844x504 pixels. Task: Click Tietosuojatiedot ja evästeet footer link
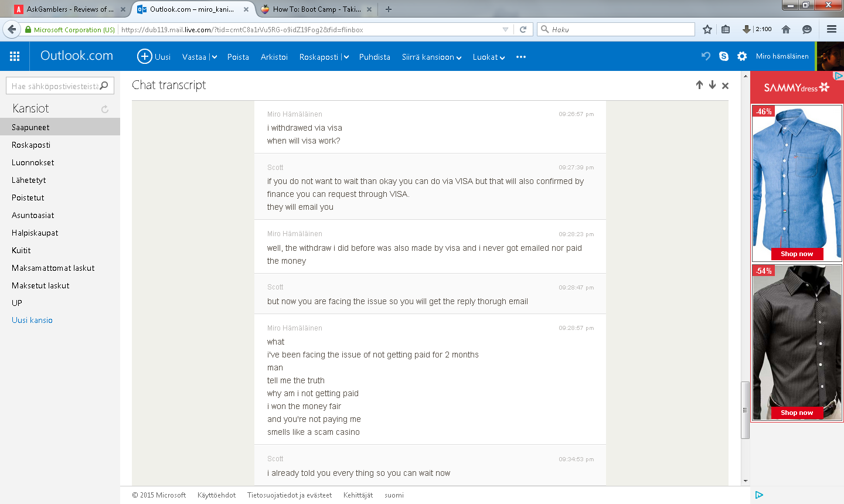tap(290, 495)
